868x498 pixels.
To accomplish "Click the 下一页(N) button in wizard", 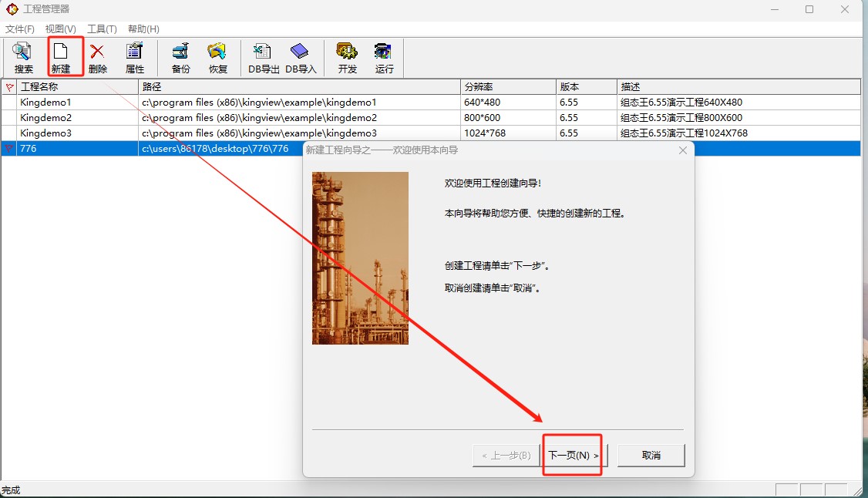I will [573, 456].
